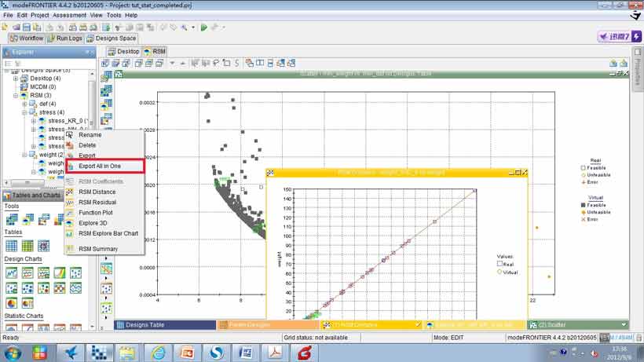Click the Explorer tree vertical scrollbar up arrow

(x=92, y=74)
